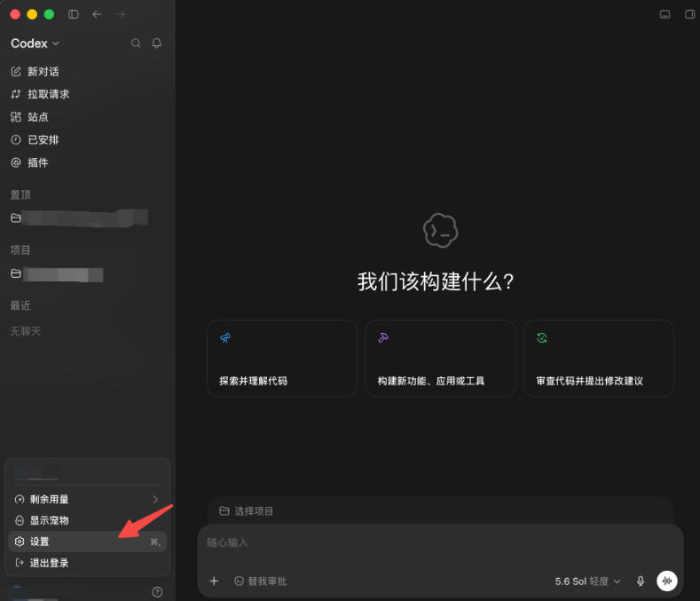This screenshot has width=700, height=601.
Task: Click the green review refresh icon
Action: point(542,338)
